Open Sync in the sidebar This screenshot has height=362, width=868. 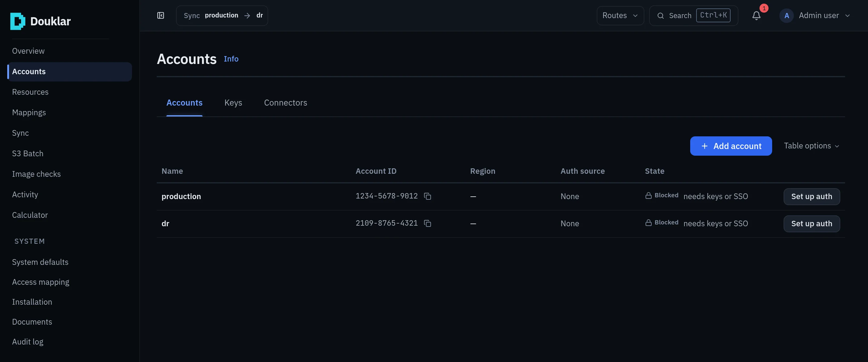[20, 133]
